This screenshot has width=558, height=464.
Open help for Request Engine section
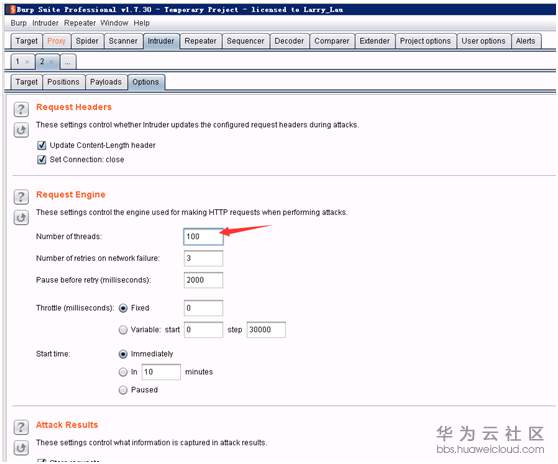point(21,197)
